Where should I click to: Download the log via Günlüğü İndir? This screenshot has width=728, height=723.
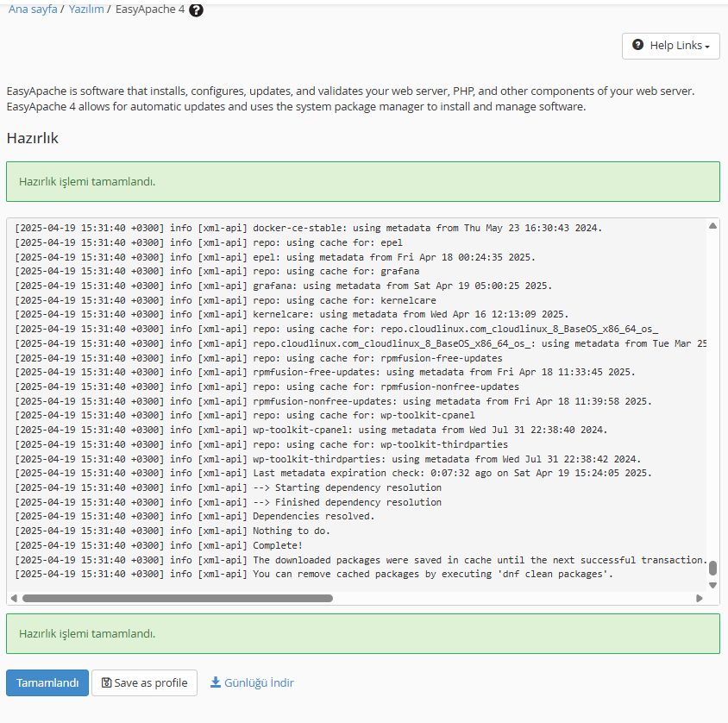click(252, 682)
